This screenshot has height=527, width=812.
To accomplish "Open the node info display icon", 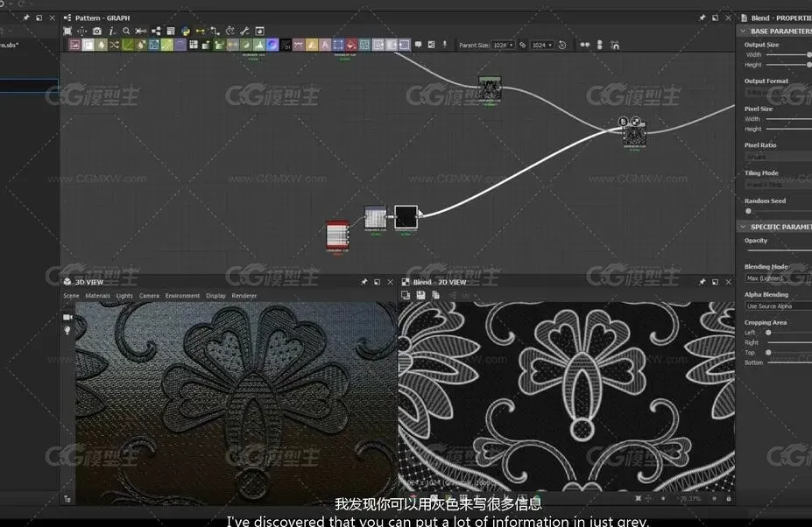I will [111, 31].
